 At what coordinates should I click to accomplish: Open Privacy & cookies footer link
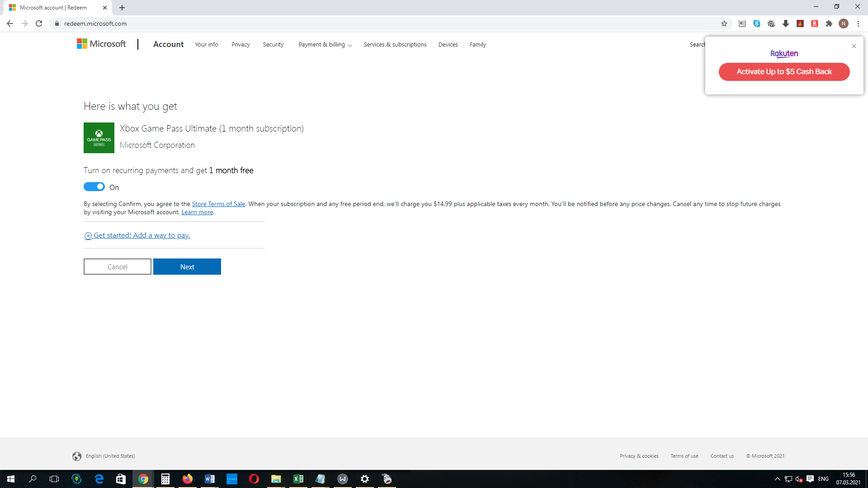pos(639,456)
